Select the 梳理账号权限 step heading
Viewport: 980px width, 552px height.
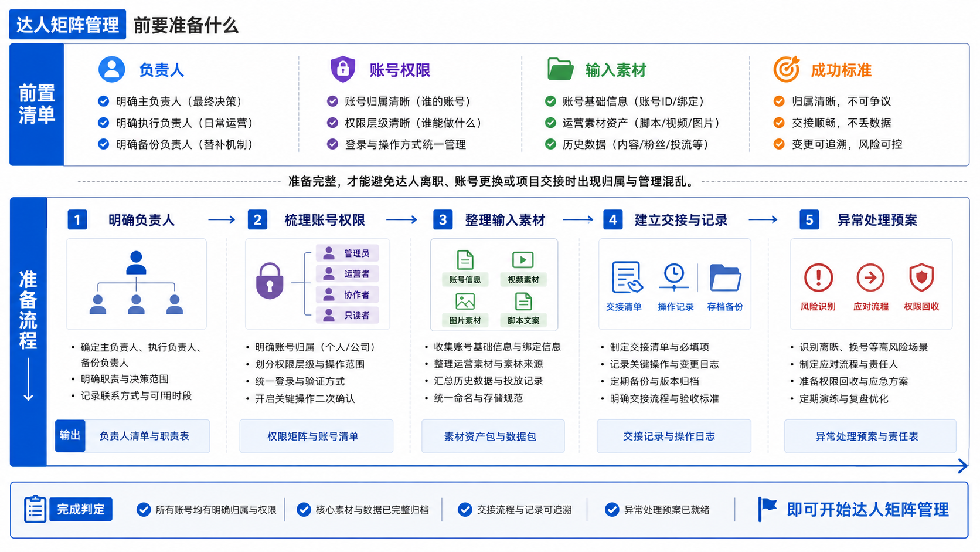coord(325,220)
